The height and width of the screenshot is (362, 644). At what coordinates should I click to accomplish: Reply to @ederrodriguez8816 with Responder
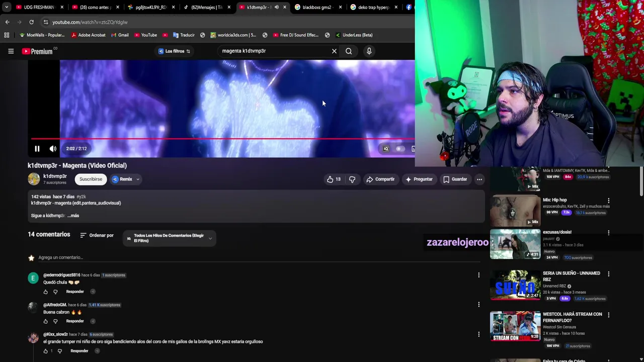(x=74, y=292)
